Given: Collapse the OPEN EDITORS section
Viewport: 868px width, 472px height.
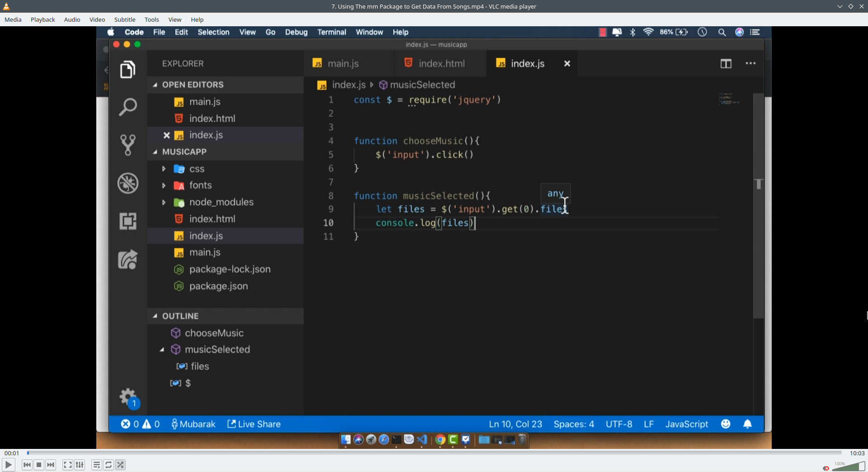Looking at the screenshot, I should 155,85.
